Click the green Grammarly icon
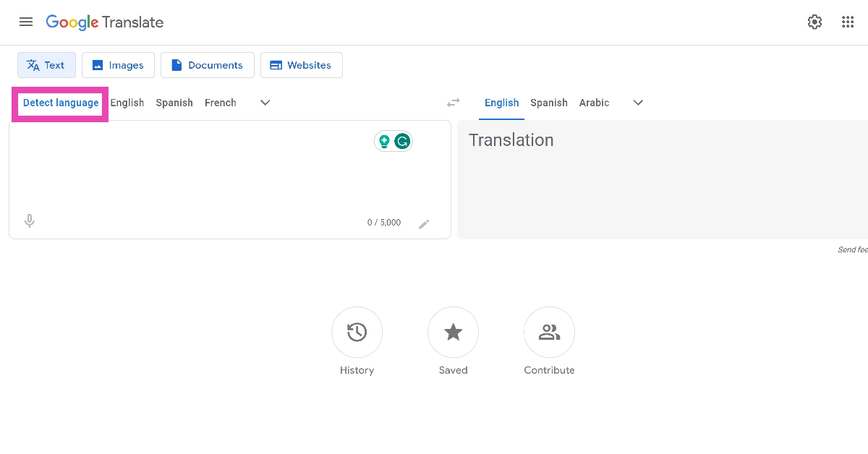The image size is (868, 454). (403, 141)
